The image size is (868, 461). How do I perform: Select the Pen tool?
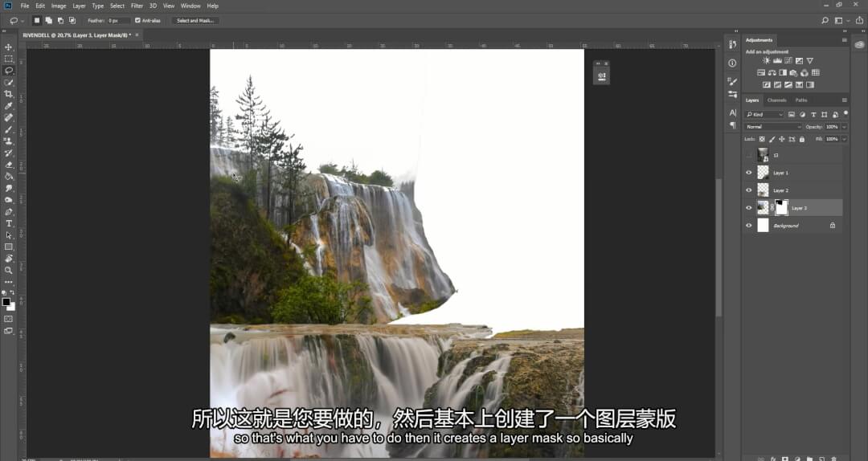8,212
